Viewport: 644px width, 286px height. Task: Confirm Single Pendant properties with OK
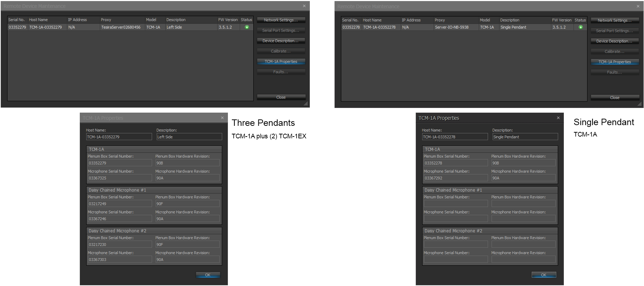(x=544, y=275)
